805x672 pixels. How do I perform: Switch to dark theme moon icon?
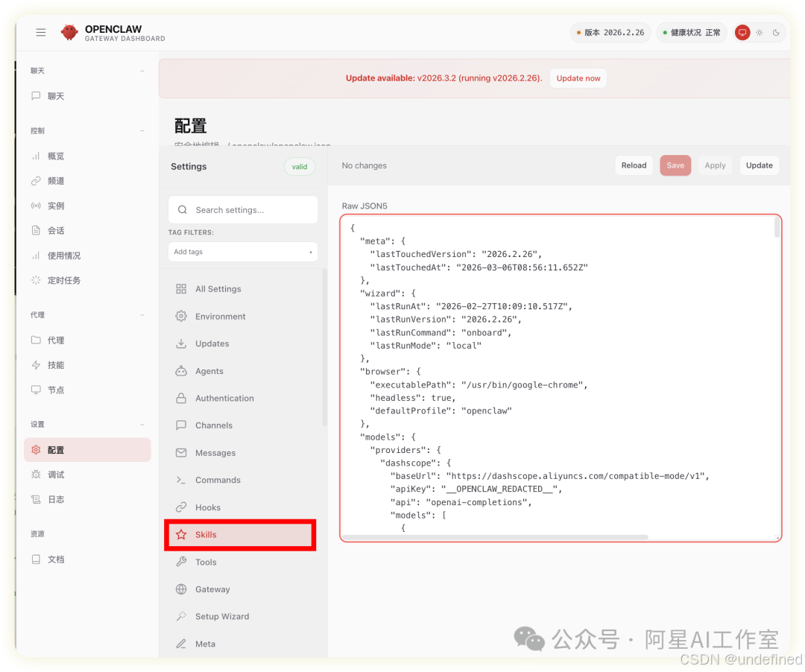(x=776, y=32)
